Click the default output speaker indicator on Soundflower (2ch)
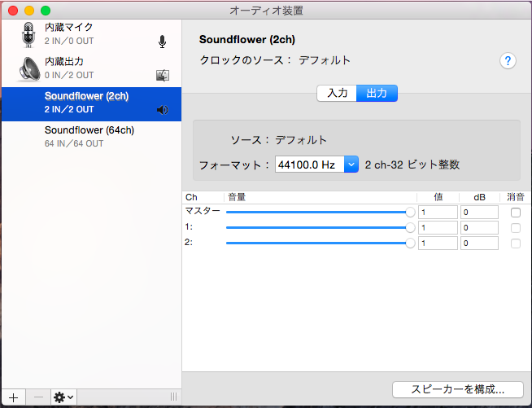 point(163,110)
